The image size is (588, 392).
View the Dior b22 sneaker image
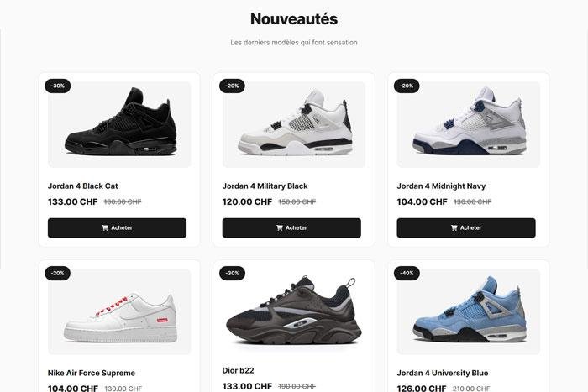[294, 311]
